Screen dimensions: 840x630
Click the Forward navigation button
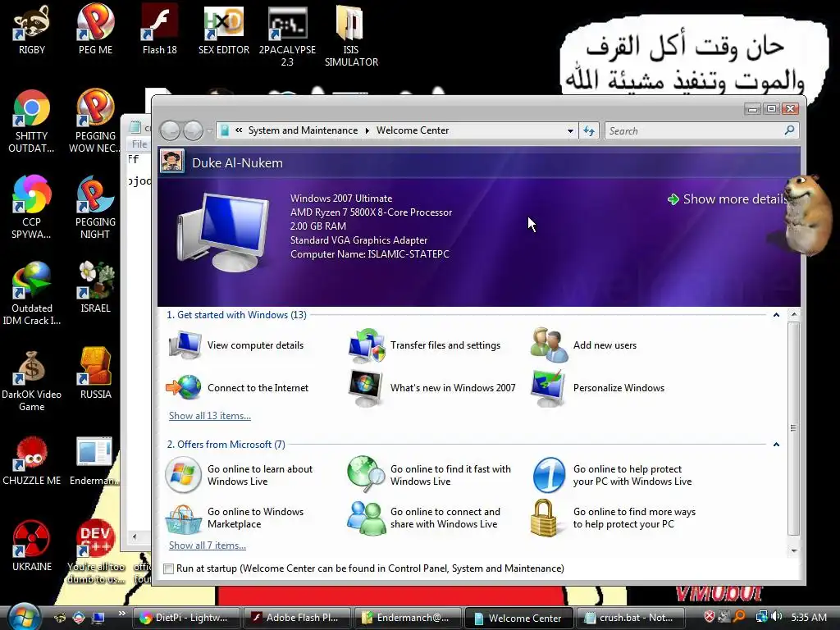(x=193, y=130)
